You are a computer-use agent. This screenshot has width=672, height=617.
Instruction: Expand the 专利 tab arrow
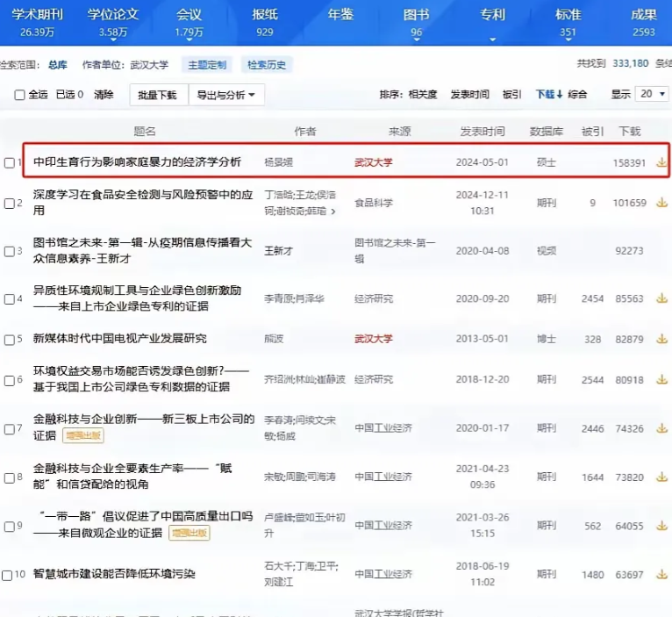(x=492, y=39)
